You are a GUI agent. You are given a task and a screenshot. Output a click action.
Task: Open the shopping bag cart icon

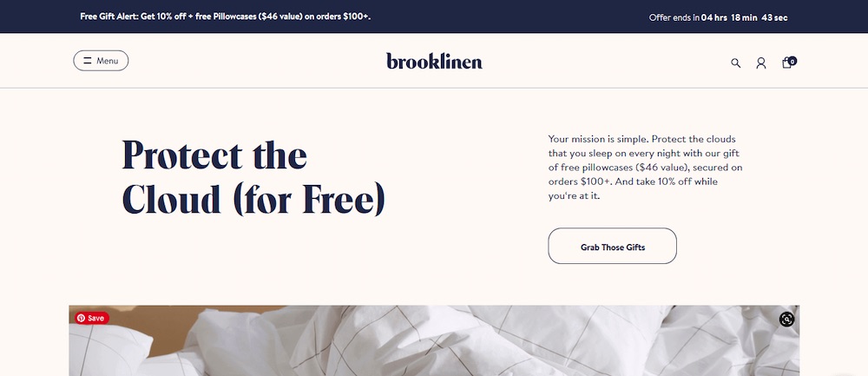point(786,63)
